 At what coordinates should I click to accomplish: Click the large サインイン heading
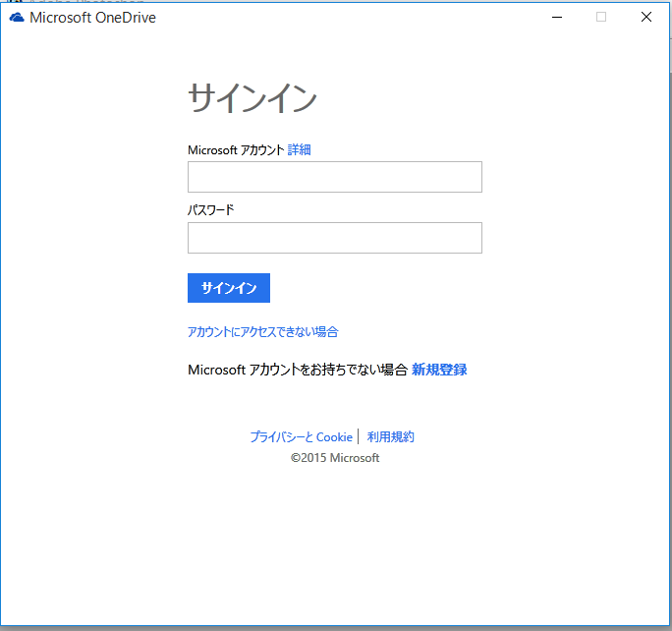(x=252, y=97)
